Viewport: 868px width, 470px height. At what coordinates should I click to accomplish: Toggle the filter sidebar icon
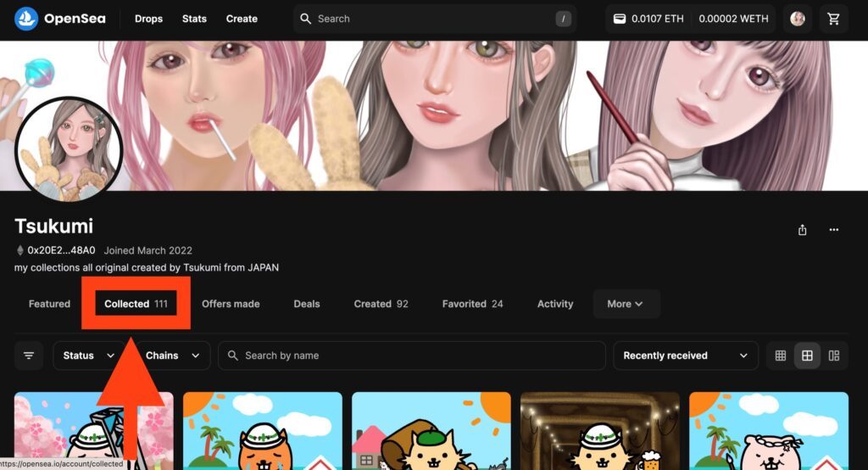click(29, 355)
